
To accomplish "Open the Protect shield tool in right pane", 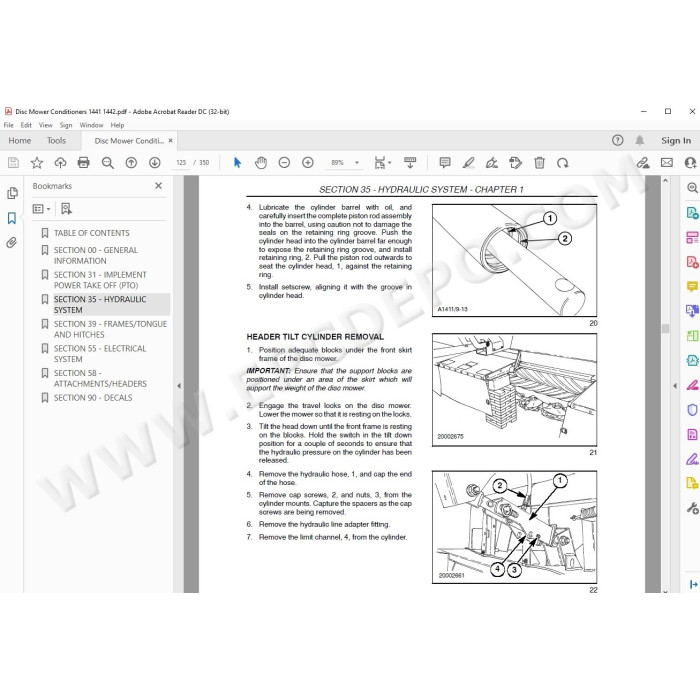I will (x=692, y=410).
